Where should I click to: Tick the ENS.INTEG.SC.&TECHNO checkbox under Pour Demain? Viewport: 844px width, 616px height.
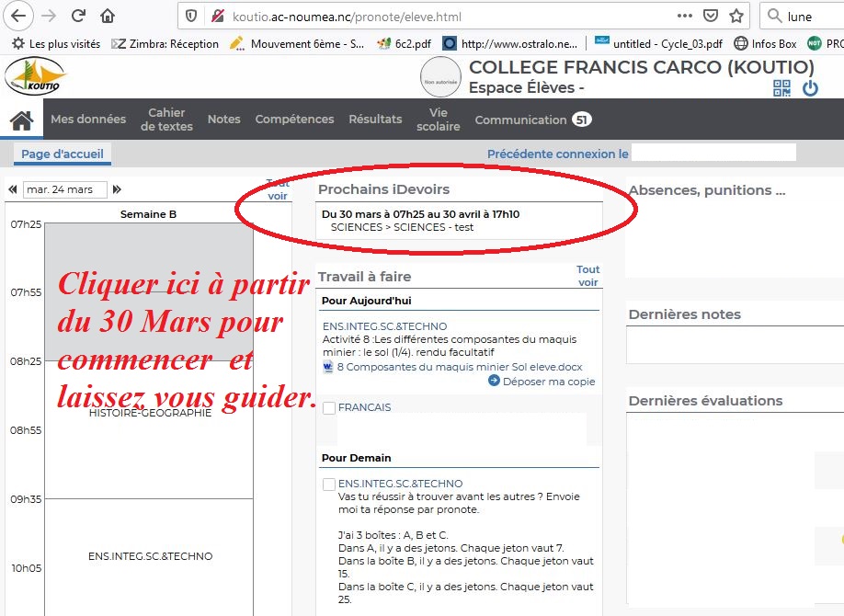pyautogui.click(x=329, y=485)
